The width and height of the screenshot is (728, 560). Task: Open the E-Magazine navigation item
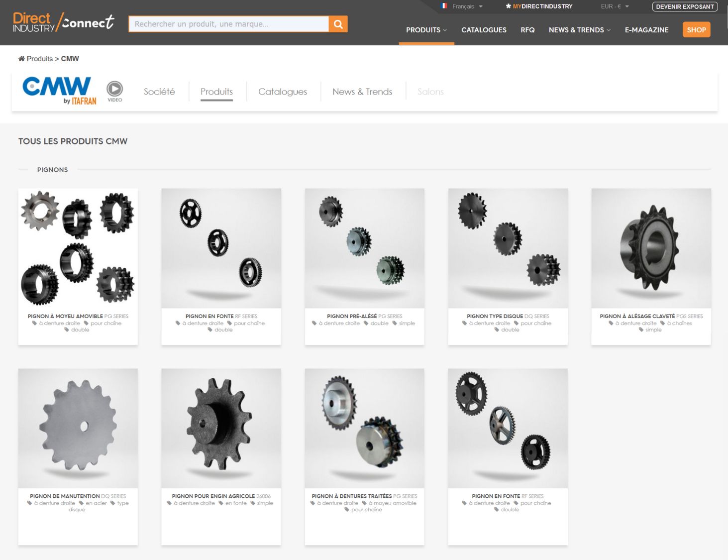646,30
